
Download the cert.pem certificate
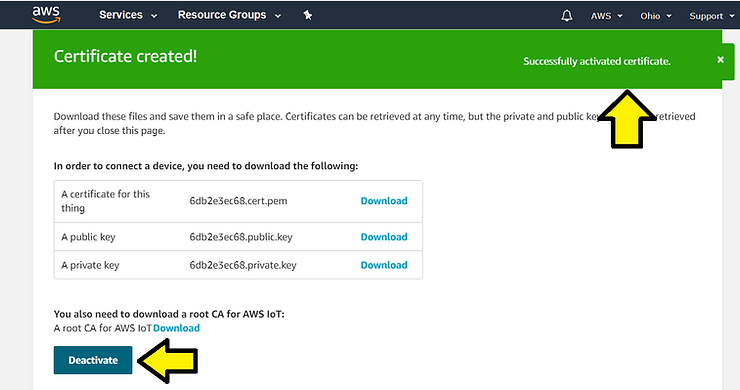[x=384, y=201]
